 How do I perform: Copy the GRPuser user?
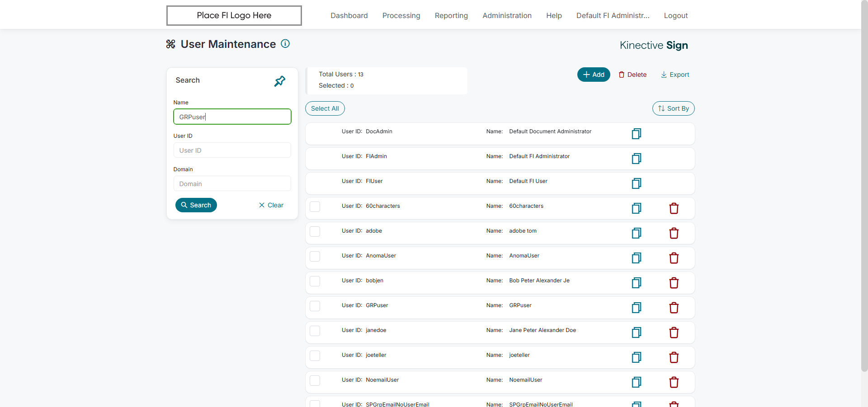[637, 308]
